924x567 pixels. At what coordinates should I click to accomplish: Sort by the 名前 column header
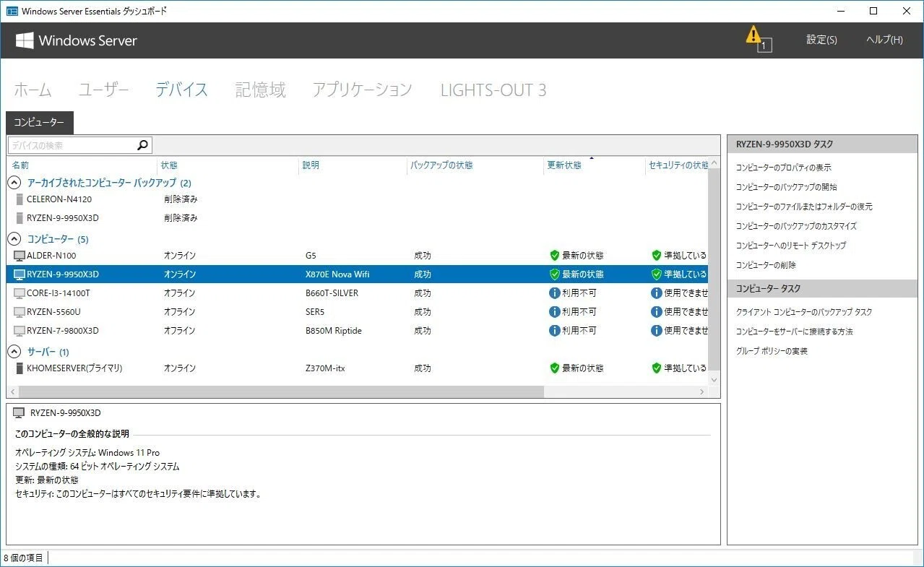click(x=20, y=165)
